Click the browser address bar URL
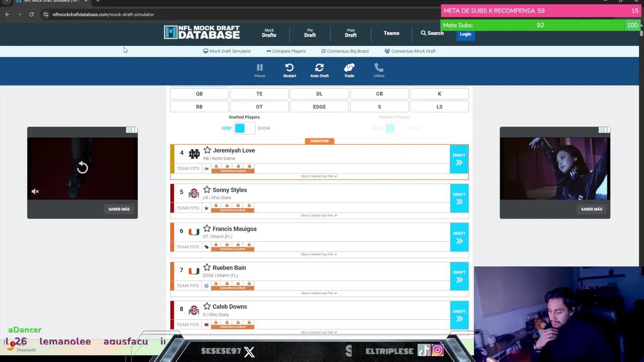This screenshot has height=362, width=644. [x=103, y=15]
